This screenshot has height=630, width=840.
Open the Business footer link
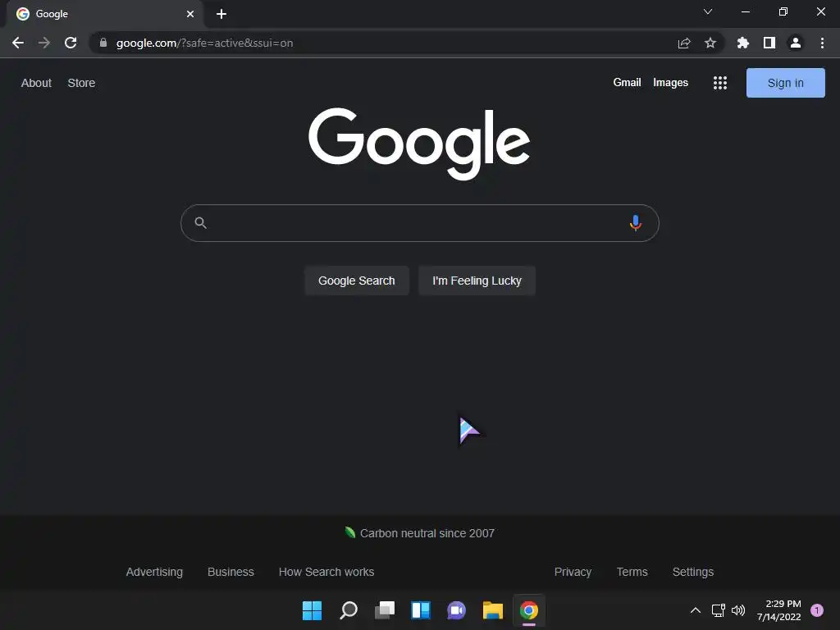pos(231,572)
